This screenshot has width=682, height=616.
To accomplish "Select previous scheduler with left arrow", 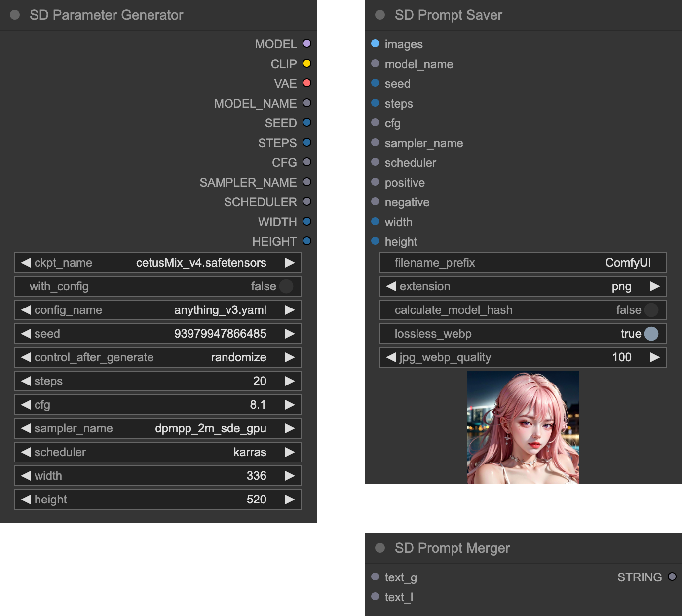I will click(x=26, y=452).
